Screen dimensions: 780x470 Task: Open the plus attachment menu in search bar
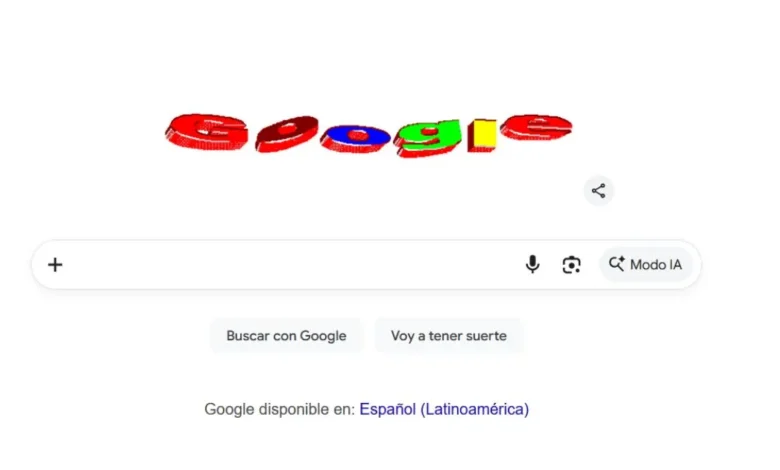pyautogui.click(x=55, y=265)
